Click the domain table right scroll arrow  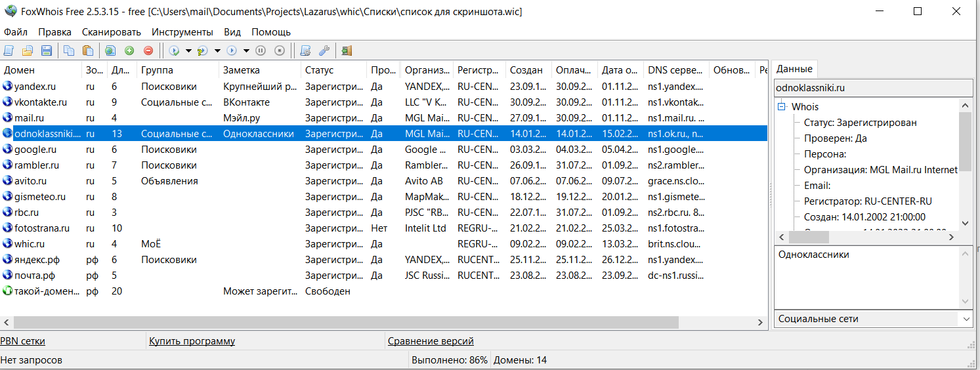[761, 323]
